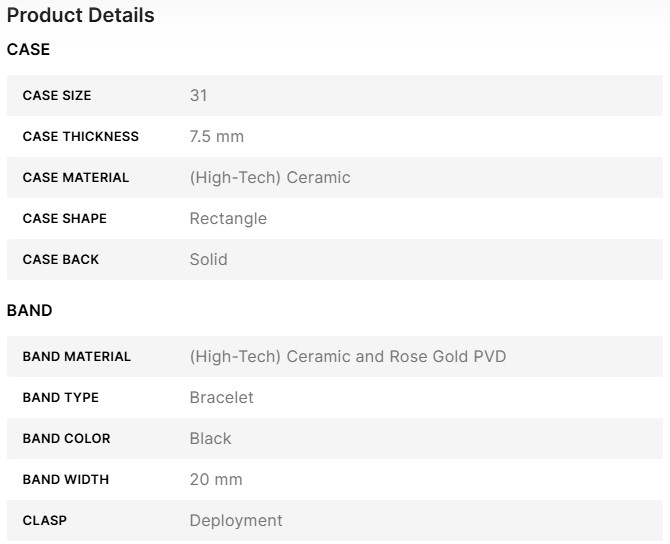Select the CASE section heading
Image resolution: width=670 pixels, height=544 pixels.
pyautogui.click(x=28, y=49)
